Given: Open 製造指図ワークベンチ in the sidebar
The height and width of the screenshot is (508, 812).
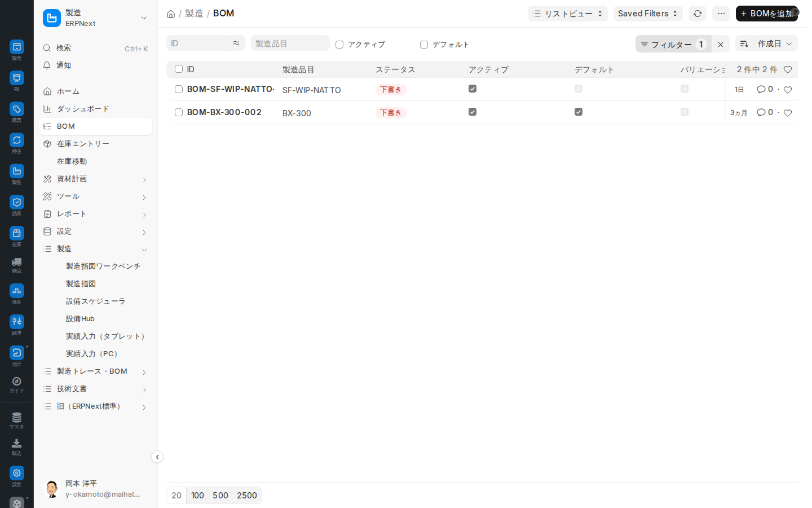Looking at the screenshot, I should [103, 266].
